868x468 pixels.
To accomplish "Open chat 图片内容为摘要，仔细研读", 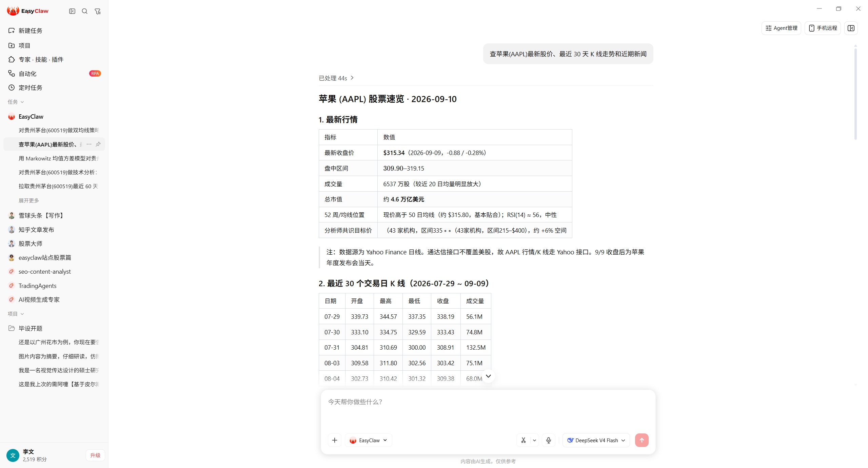I will coord(58,356).
